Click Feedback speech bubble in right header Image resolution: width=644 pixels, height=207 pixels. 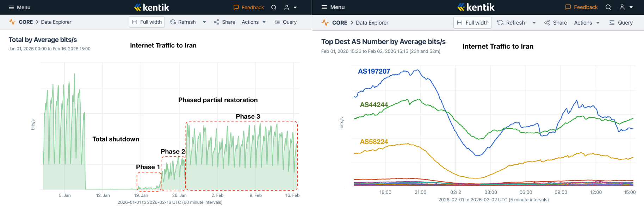click(x=568, y=7)
